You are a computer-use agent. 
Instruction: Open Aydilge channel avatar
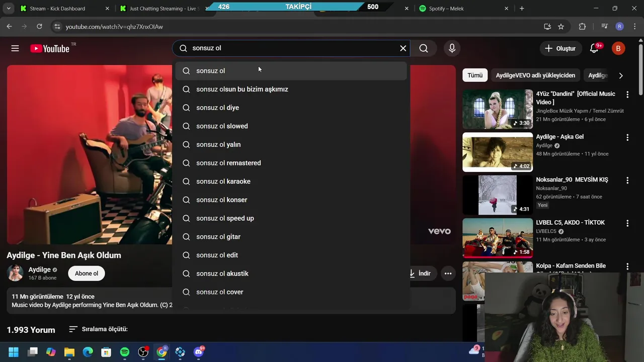point(15,273)
